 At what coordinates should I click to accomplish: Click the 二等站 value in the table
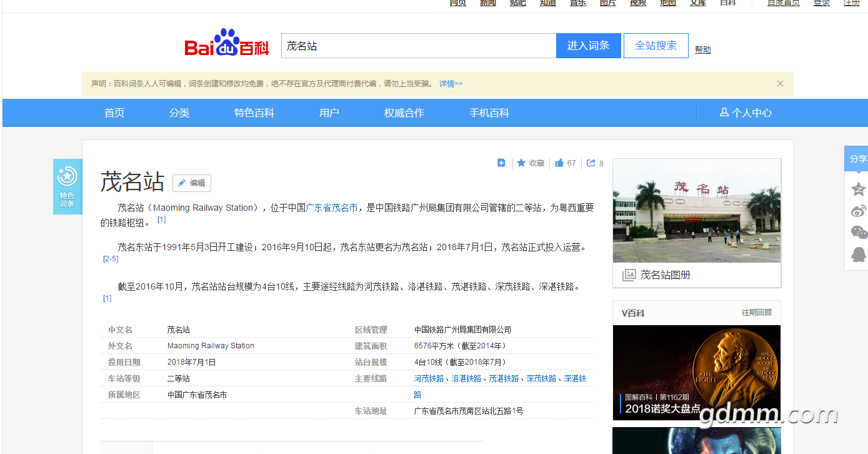pos(179,378)
